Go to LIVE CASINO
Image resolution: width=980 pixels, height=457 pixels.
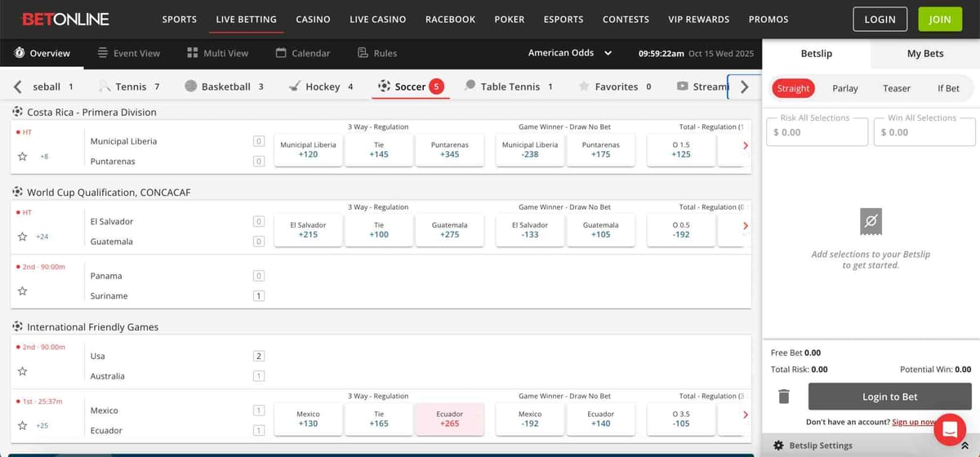point(378,19)
